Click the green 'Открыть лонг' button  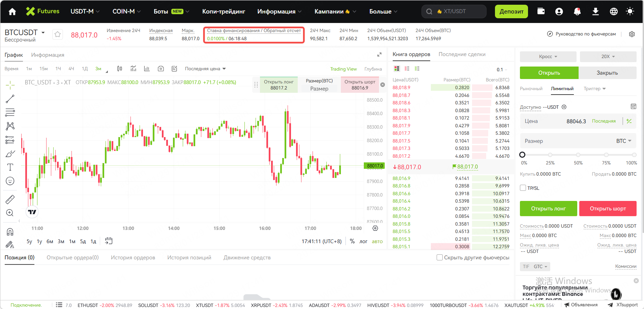(x=548, y=209)
